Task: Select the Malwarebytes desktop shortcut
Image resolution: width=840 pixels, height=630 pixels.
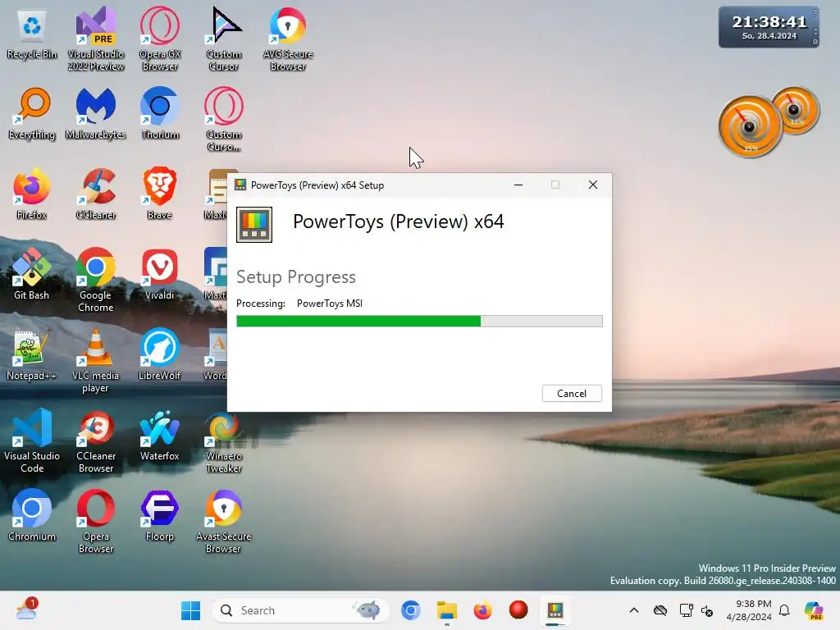Action: tap(96, 114)
